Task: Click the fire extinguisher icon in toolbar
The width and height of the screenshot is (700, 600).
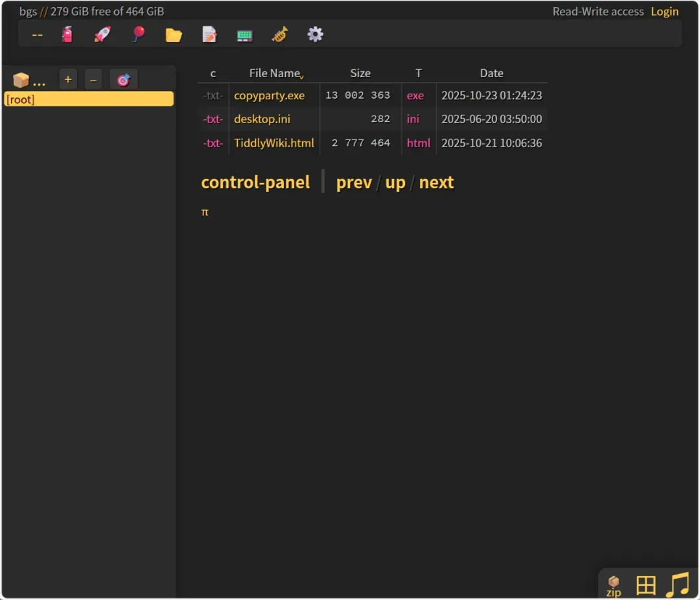Action: pos(67,34)
